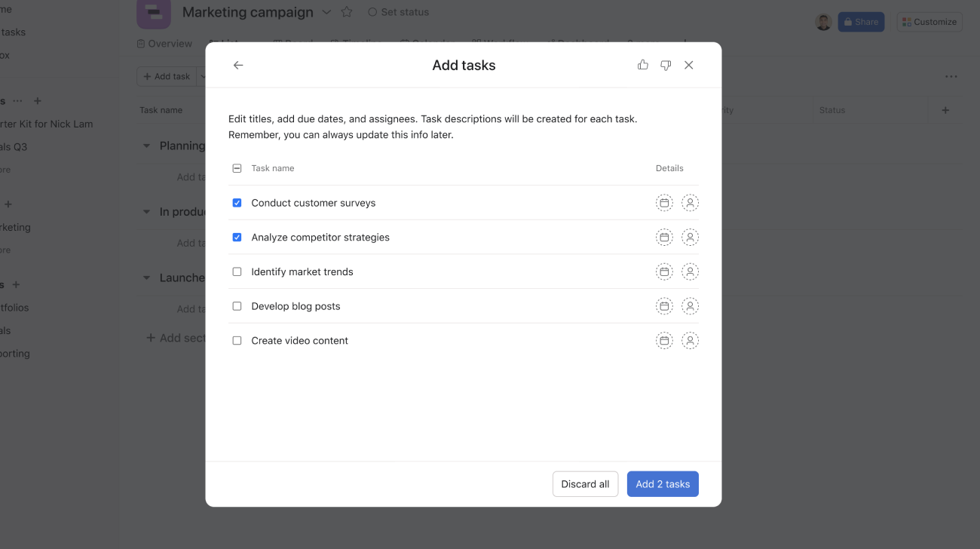Check the Identify market trends task
This screenshot has width=980, height=549.
[x=237, y=271]
